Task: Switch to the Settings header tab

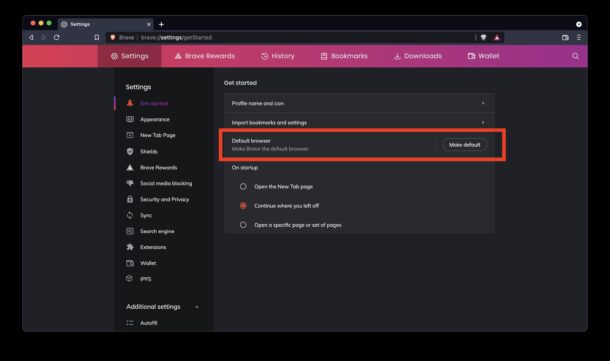Action: pyautogui.click(x=130, y=56)
